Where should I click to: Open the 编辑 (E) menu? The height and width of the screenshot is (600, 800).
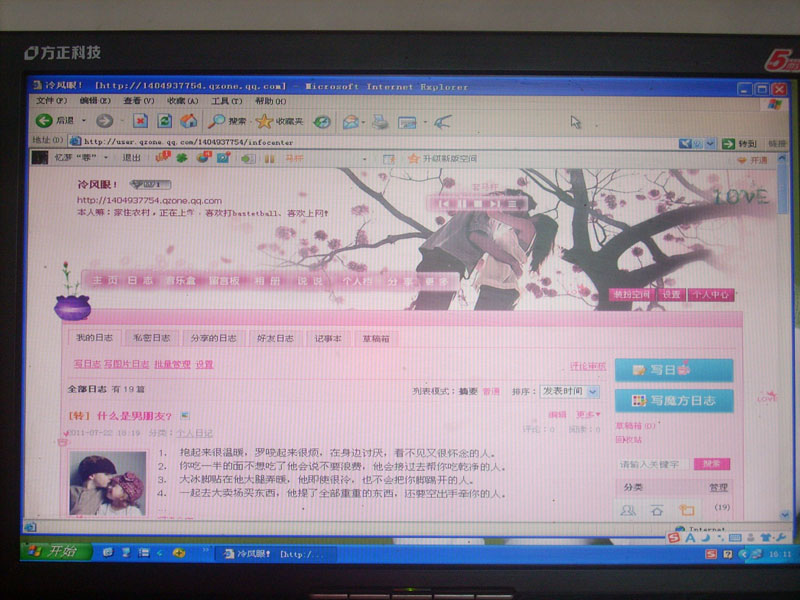(95, 101)
